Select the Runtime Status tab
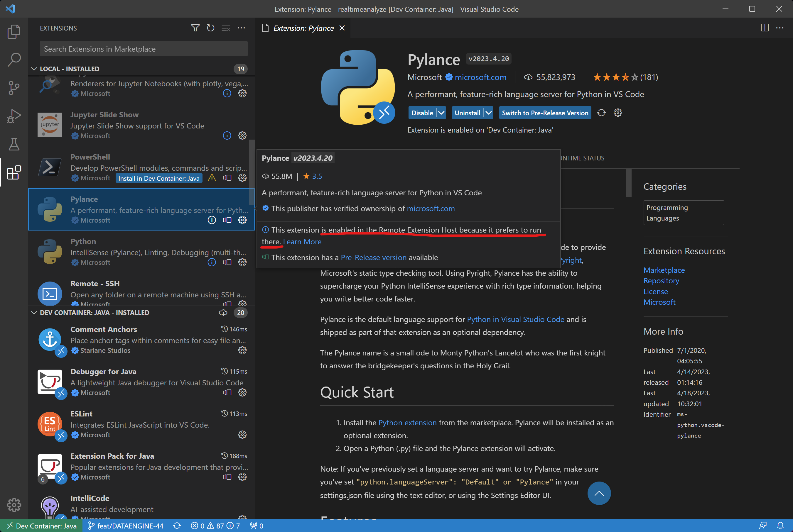 tap(583, 158)
